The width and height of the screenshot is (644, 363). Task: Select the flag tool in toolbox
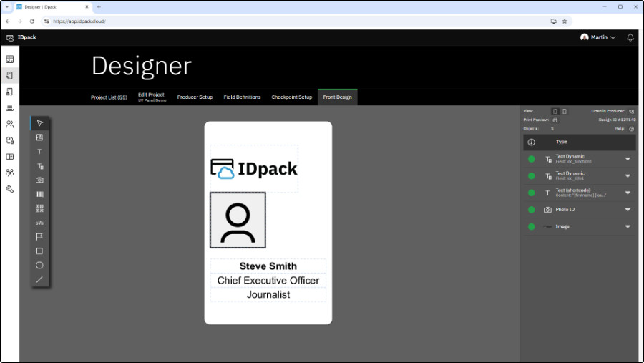(40, 237)
